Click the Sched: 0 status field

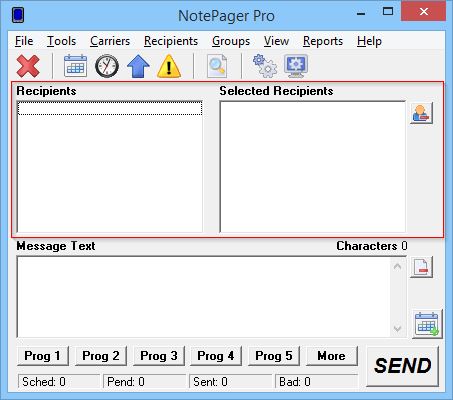tap(59, 382)
